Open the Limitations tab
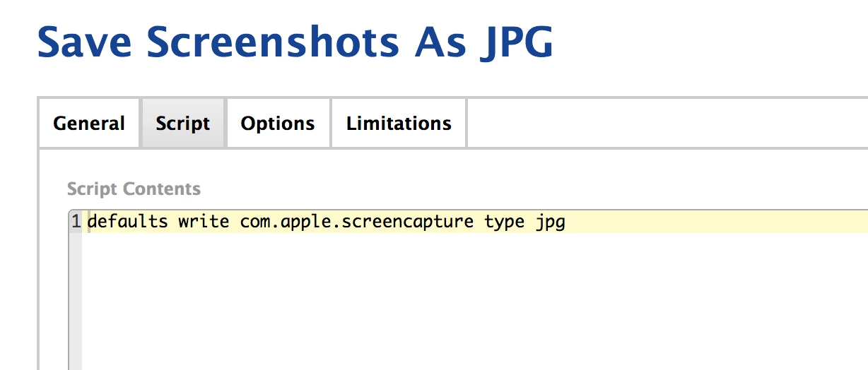The height and width of the screenshot is (370, 868). (399, 124)
